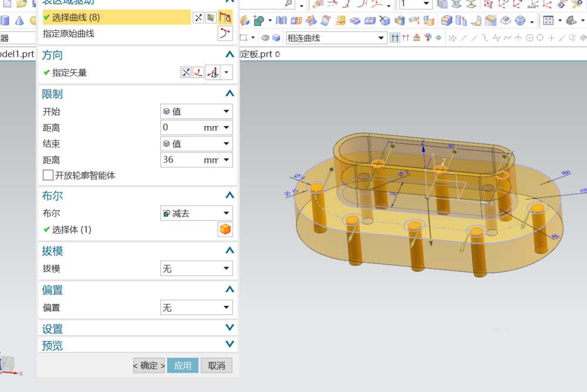Click the reverse direction icon beside 指定矢量

click(186, 73)
